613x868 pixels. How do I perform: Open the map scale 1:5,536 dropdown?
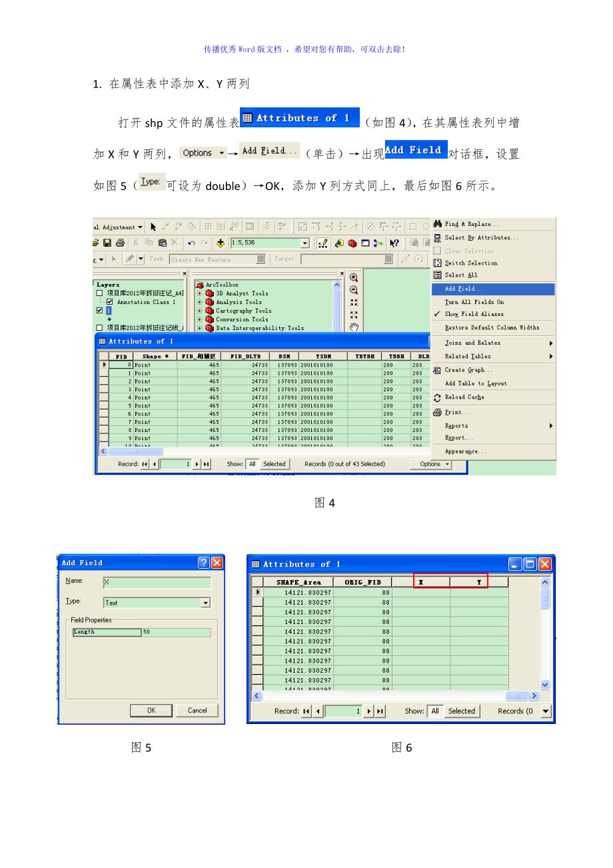pyautogui.click(x=305, y=243)
